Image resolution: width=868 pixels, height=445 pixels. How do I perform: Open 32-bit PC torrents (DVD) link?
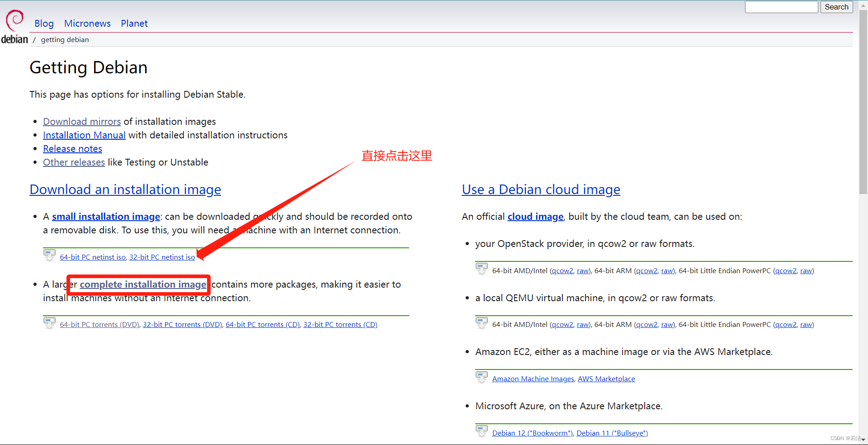(182, 325)
